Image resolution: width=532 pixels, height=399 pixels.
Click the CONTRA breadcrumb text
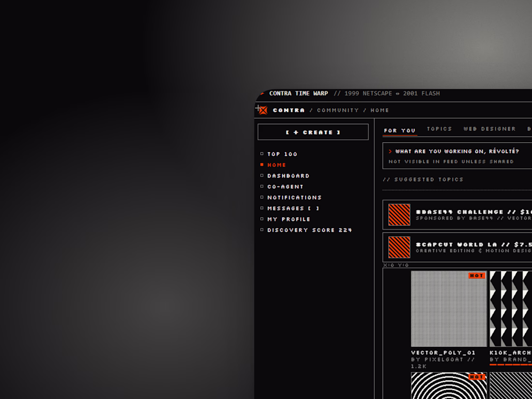point(289,110)
